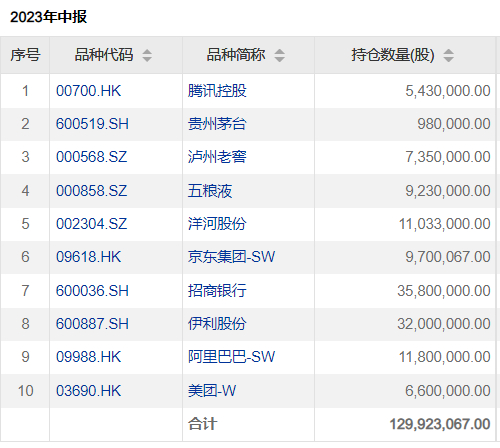Open 腾讯控股 stock name link

(217, 91)
